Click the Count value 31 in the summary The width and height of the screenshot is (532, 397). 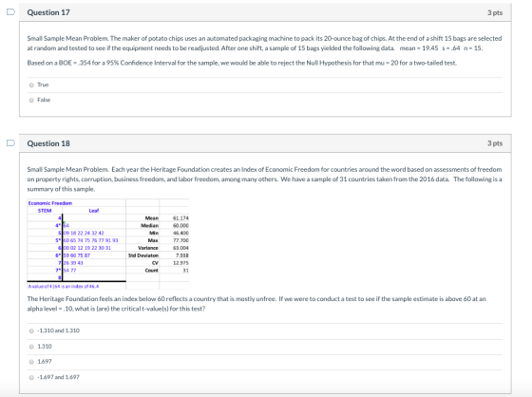click(185, 271)
